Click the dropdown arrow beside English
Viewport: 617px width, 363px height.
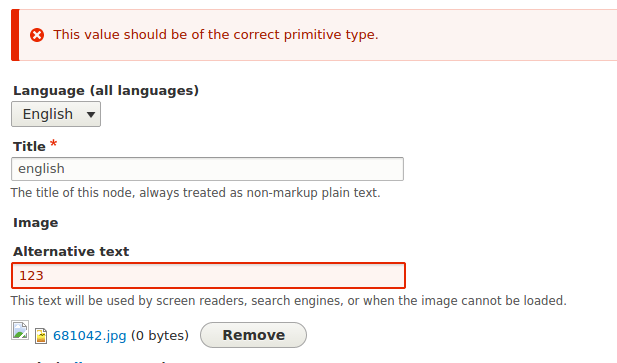pos(91,115)
